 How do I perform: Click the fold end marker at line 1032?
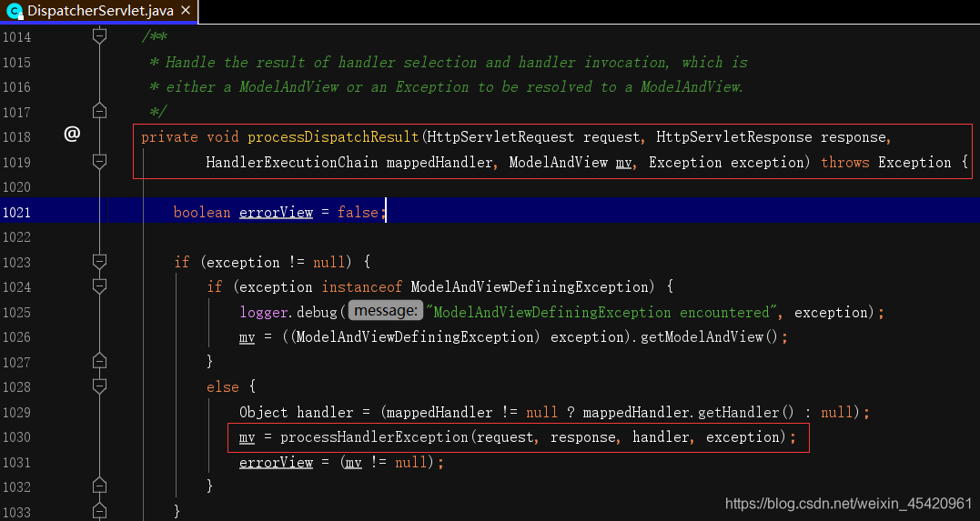click(99, 486)
